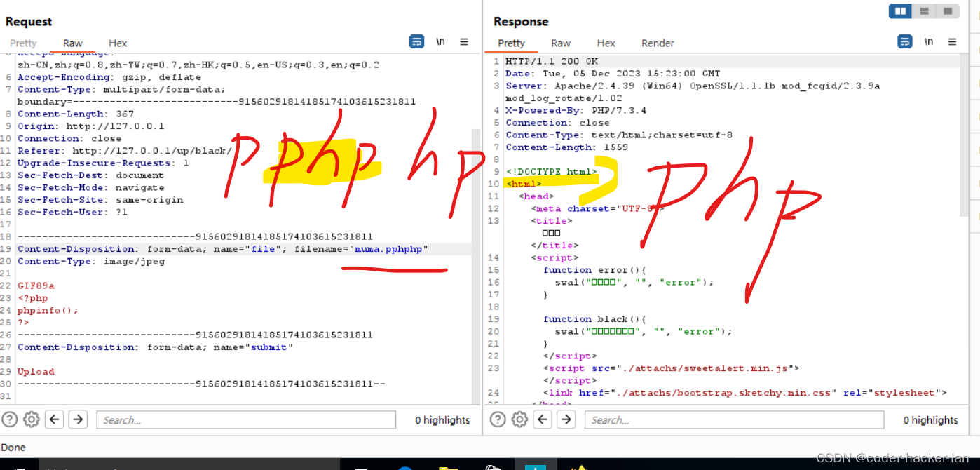Open search help icon under Request panel

point(9,419)
